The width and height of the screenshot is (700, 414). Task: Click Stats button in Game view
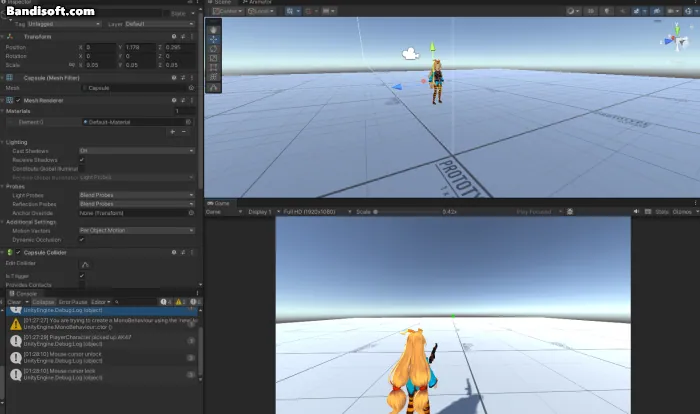click(662, 212)
